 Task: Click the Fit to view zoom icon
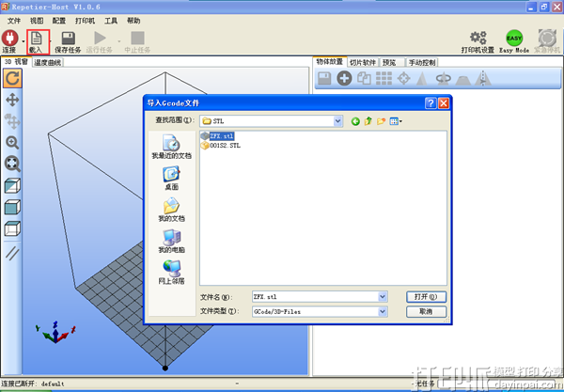tap(12, 164)
